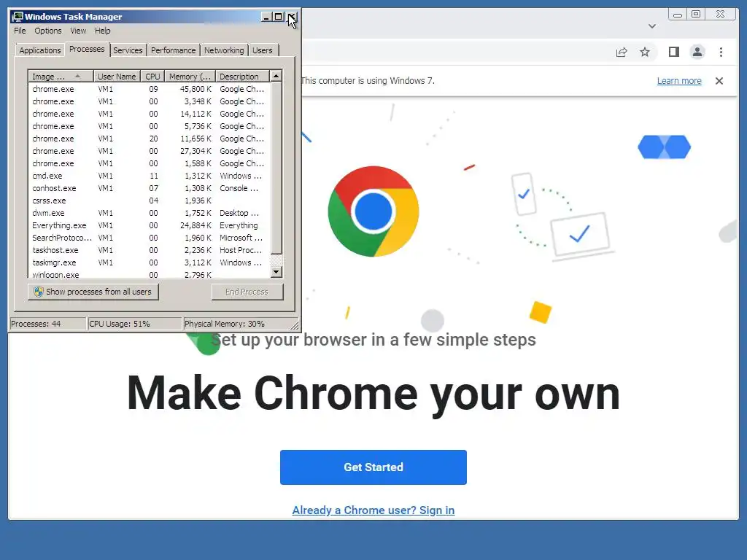
Task: Select chrome.exe row with 20 CPU
Action: pyautogui.click(x=149, y=139)
